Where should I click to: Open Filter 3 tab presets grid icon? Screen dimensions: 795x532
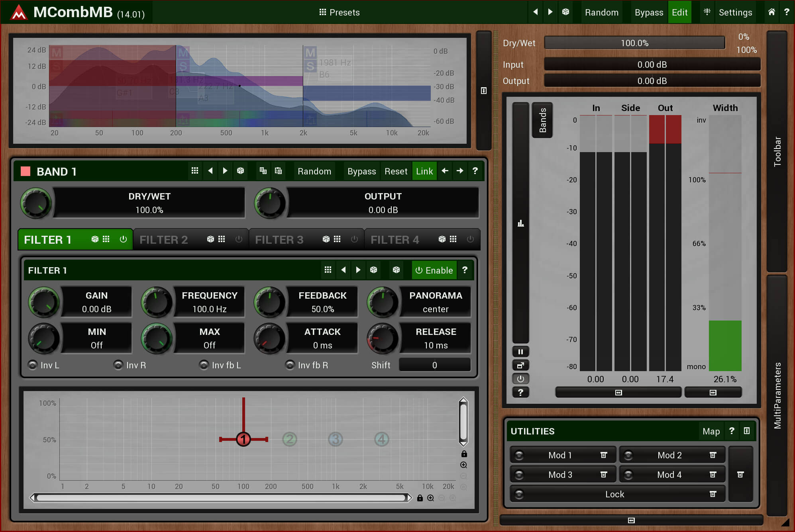[x=337, y=239]
